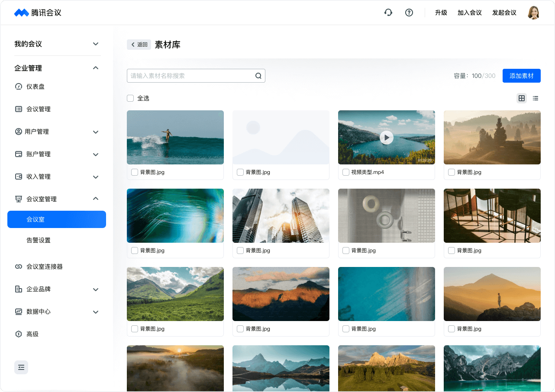555x392 pixels.
Task: Collapse the 会议室管理 chevron
Action: (x=96, y=199)
